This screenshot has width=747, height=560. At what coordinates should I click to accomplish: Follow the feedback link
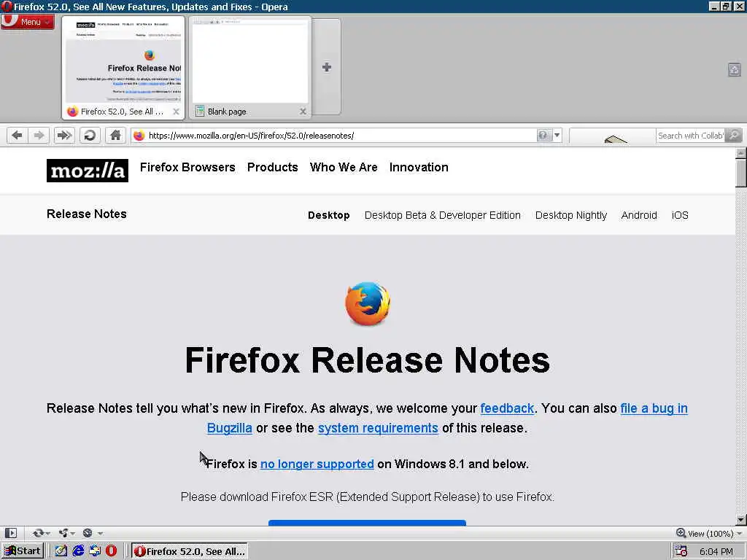pos(507,408)
